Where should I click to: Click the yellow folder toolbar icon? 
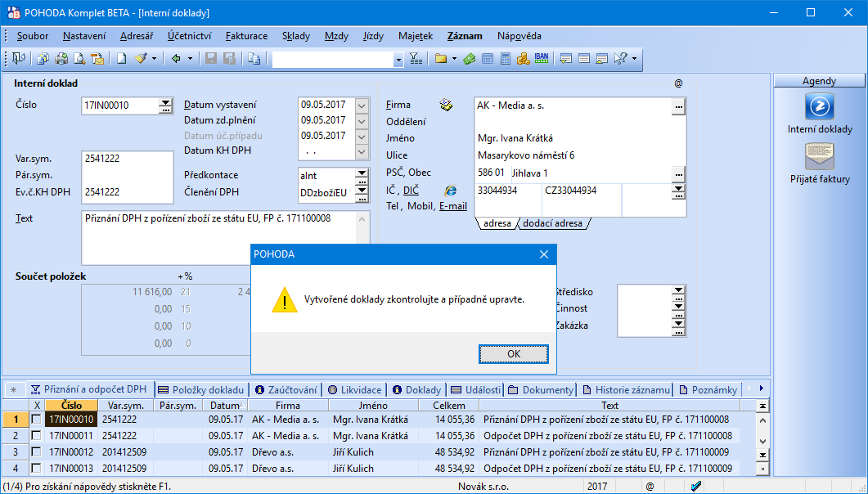[441, 59]
